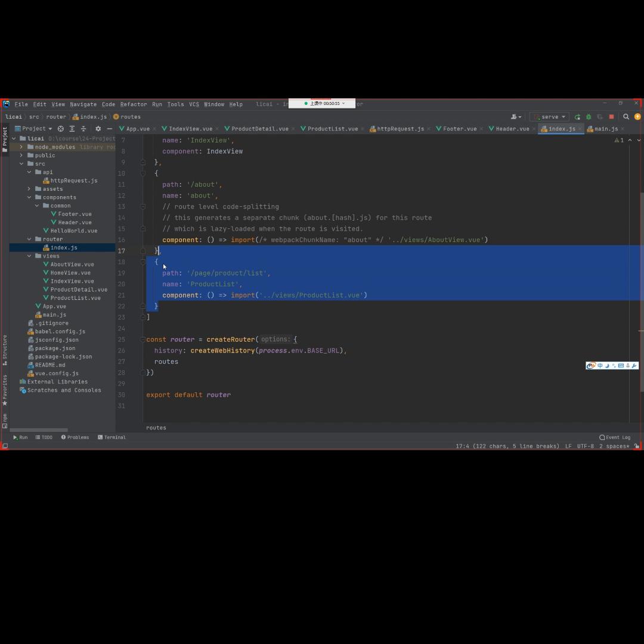Image resolution: width=644 pixels, height=644 pixels.
Task: Click the green Debug bug icon
Action: coord(589,117)
